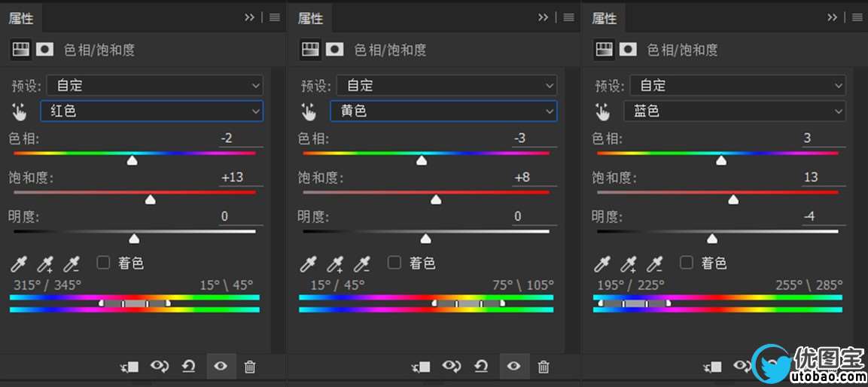Image resolution: width=868 pixels, height=387 pixels.
Task: Click Hue/Saturation adjustment icon in yellow panel
Action: [311, 49]
